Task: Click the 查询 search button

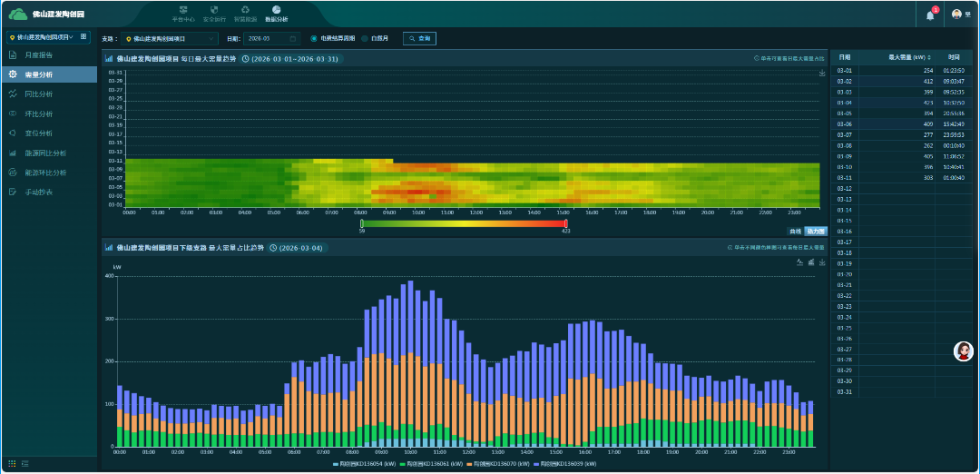Action: (x=419, y=39)
